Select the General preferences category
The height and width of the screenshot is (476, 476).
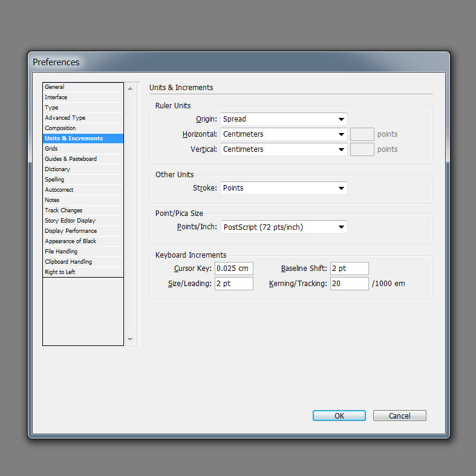pyautogui.click(x=83, y=87)
